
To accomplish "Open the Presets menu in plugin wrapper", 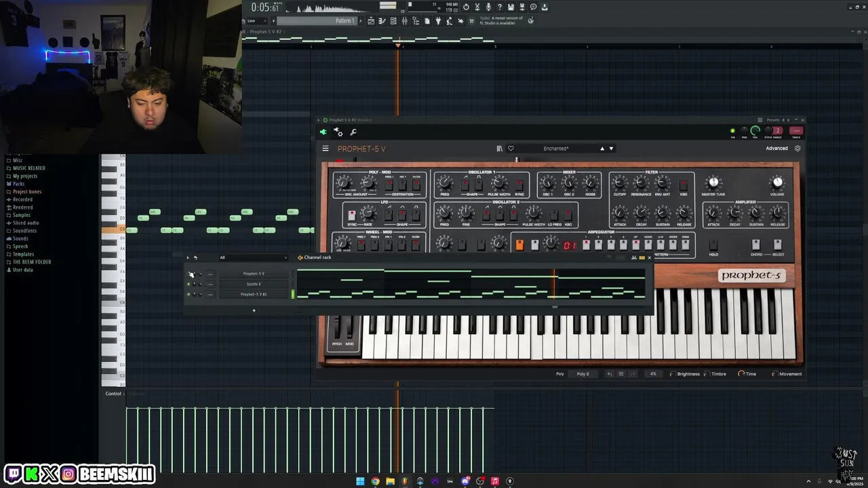I will tap(772, 120).
